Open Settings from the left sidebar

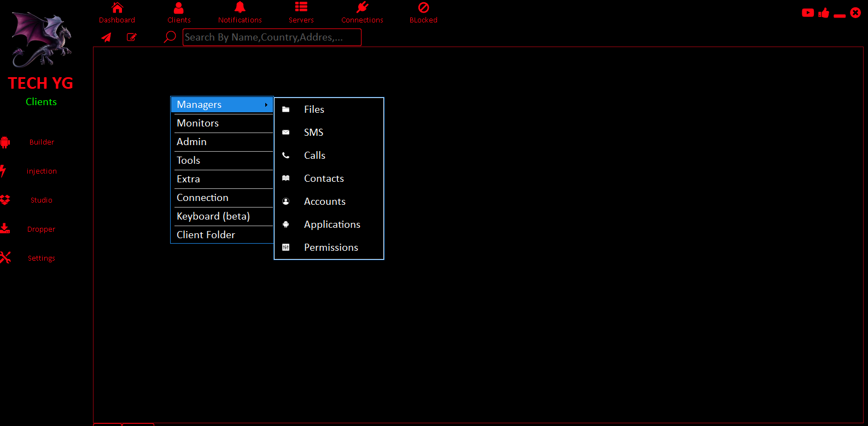click(41, 258)
